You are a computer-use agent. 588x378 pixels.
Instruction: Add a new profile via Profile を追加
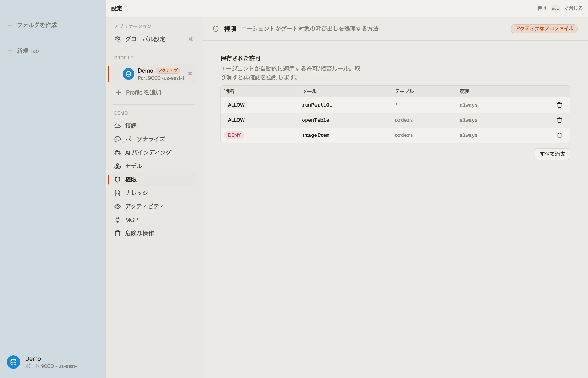(x=154, y=93)
